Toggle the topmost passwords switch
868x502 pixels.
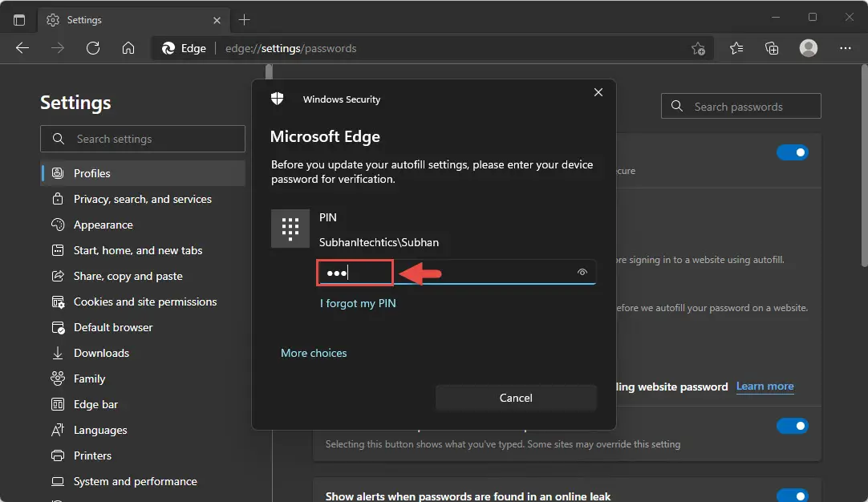tap(792, 152)
